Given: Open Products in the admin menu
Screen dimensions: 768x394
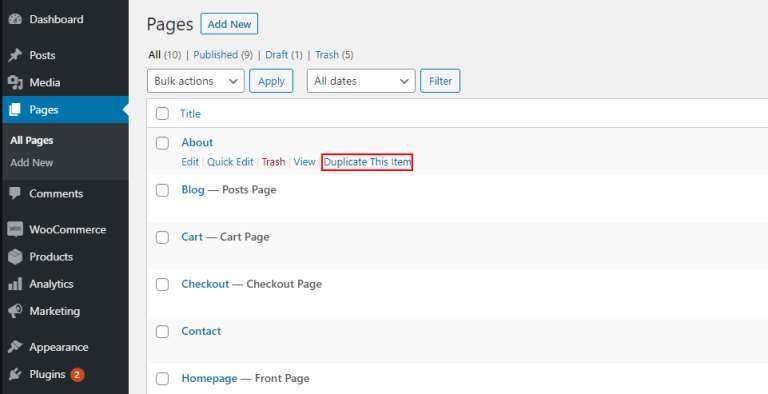Looking at the screenshot, I should (x=51, y=257).
